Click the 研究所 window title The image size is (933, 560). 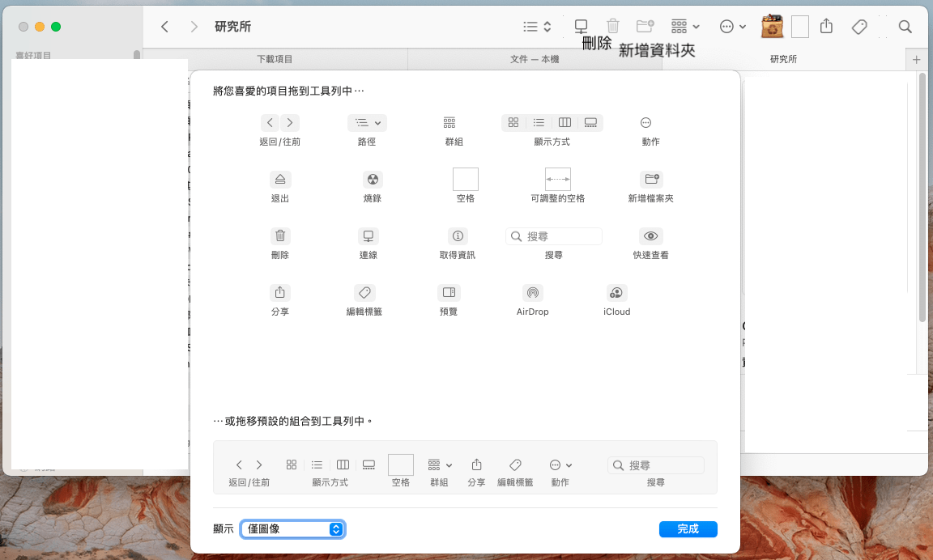(232, 27)
